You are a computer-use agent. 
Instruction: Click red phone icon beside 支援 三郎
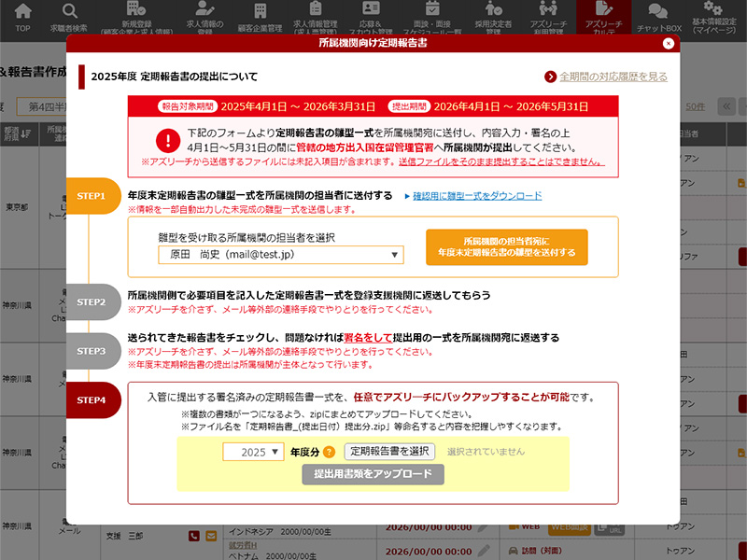point(194,536)
